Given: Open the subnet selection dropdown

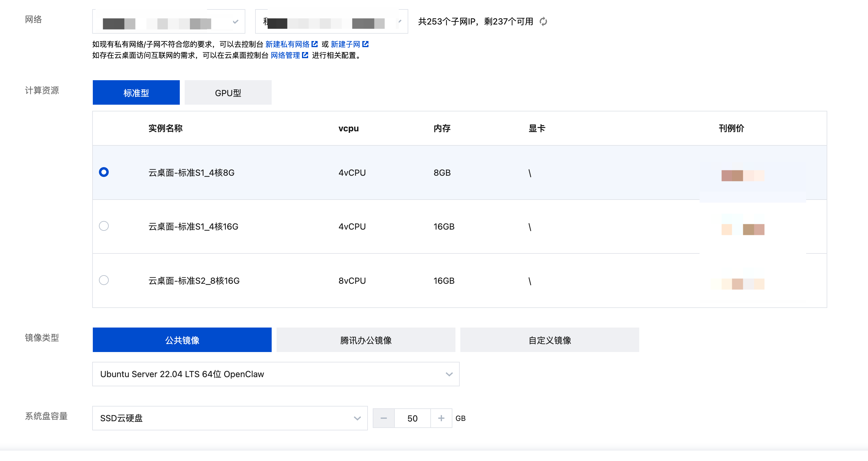Looking at the screenshot, I should 331,21.
